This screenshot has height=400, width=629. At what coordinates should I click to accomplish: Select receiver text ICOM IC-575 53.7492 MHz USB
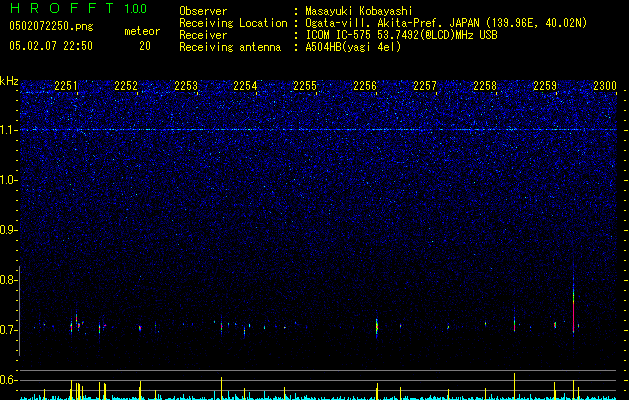click(401, 35)
